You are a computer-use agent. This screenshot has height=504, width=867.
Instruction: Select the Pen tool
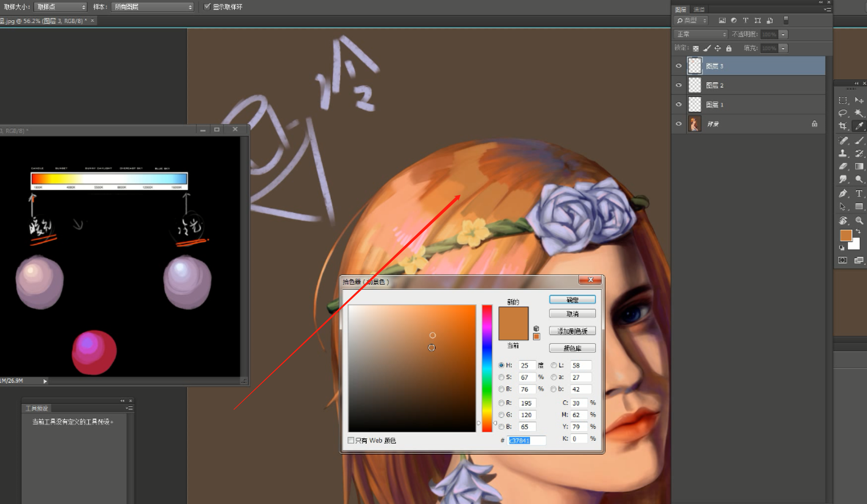pos(843,193)
